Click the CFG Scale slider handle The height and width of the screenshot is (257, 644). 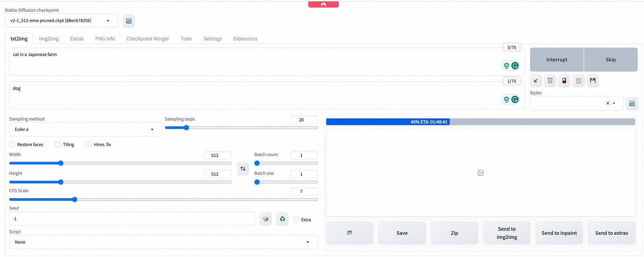tap(74, 199)
